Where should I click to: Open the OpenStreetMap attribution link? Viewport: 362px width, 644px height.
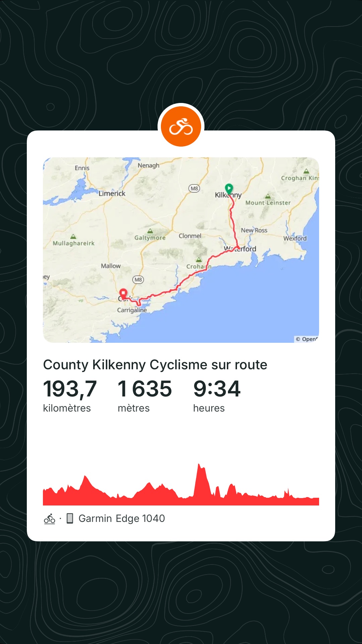[x=307, y=339]
